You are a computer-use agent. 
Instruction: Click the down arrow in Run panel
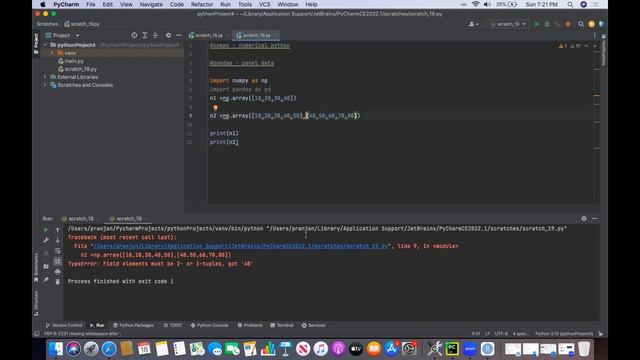[x=58, y=240]
